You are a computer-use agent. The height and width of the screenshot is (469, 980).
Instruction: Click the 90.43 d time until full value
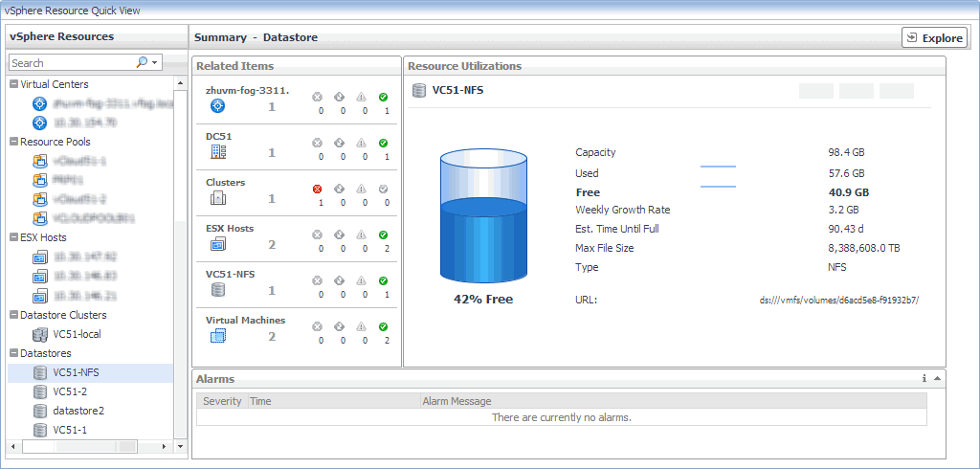coord(846,229)
